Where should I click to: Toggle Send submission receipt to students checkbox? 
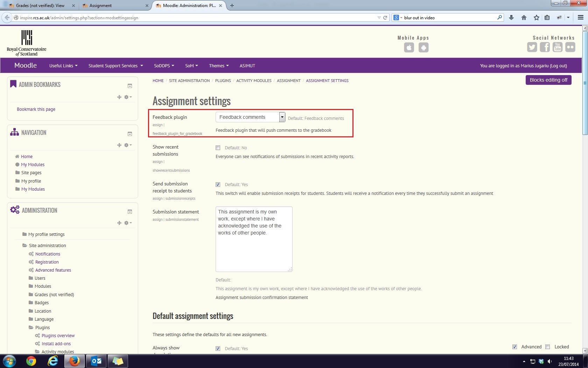pos(218,185)
